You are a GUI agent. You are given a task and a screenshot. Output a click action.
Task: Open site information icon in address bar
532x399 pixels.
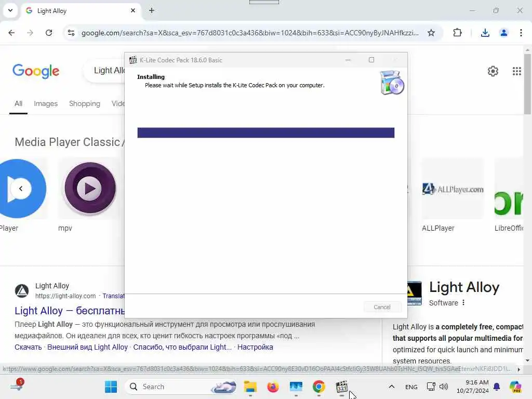(71, 33)
